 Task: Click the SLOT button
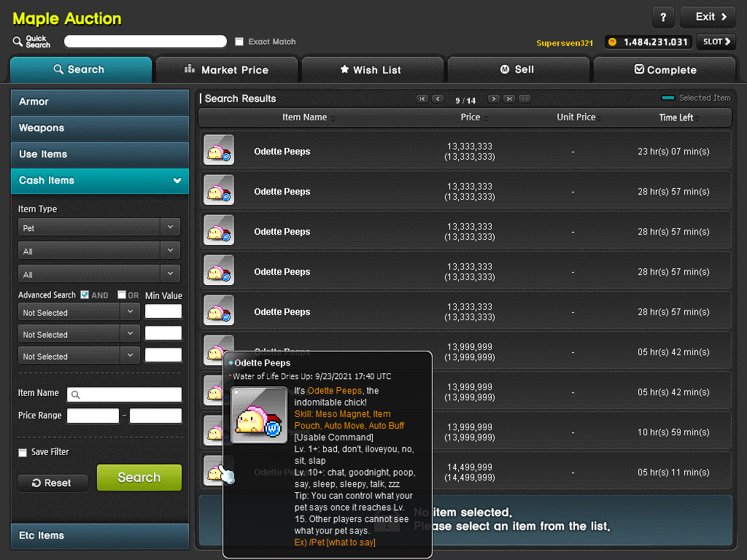click(716, 42)
